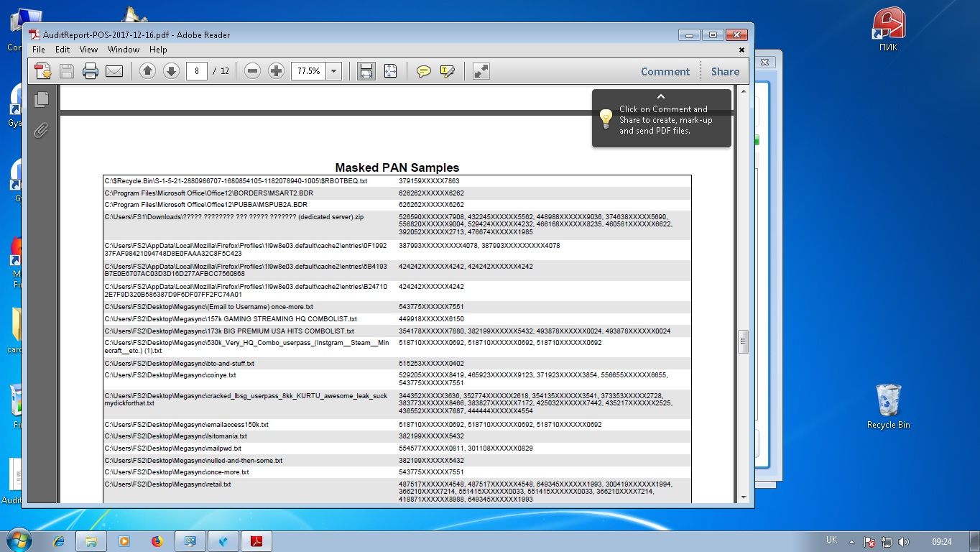Expand the 77.5% zoom level dropdown
The height and width of the screenshot is (552, 980).
333,71
